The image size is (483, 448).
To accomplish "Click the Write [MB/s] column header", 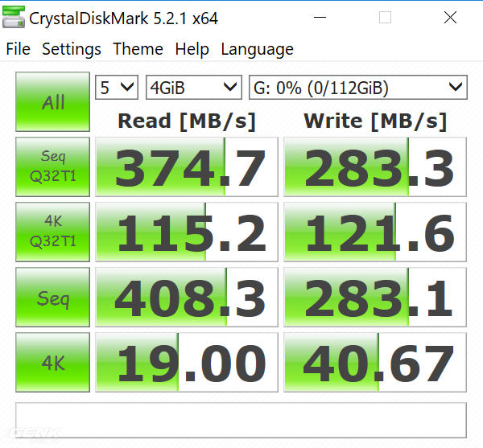I will (375, 121).
